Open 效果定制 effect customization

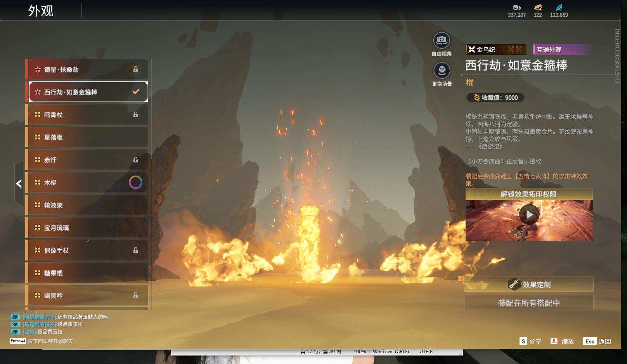point(529,284)
